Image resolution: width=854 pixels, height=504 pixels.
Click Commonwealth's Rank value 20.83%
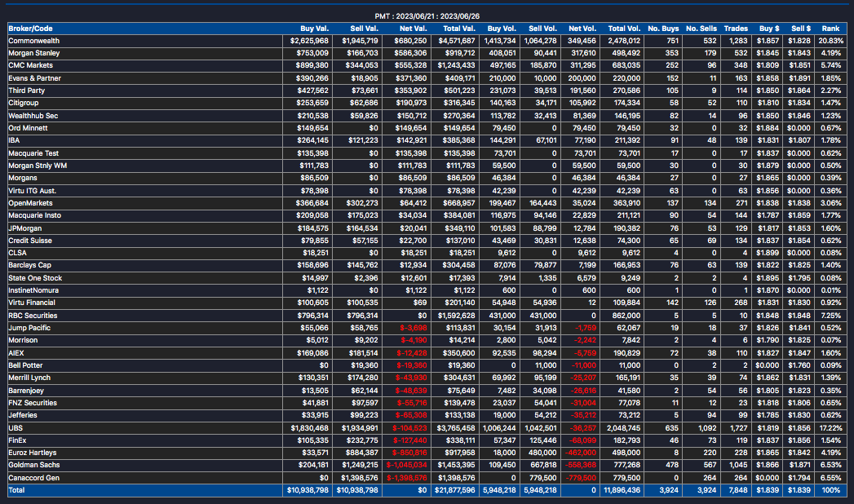830,41
